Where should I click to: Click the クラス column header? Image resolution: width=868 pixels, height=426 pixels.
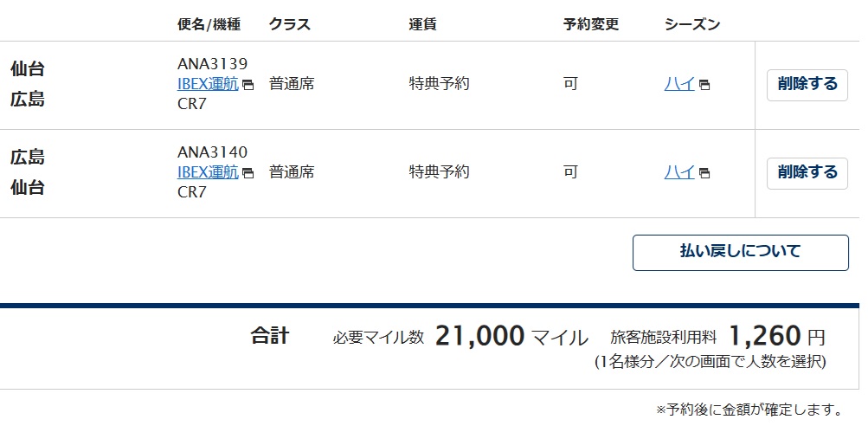click(x=292, y=24)
